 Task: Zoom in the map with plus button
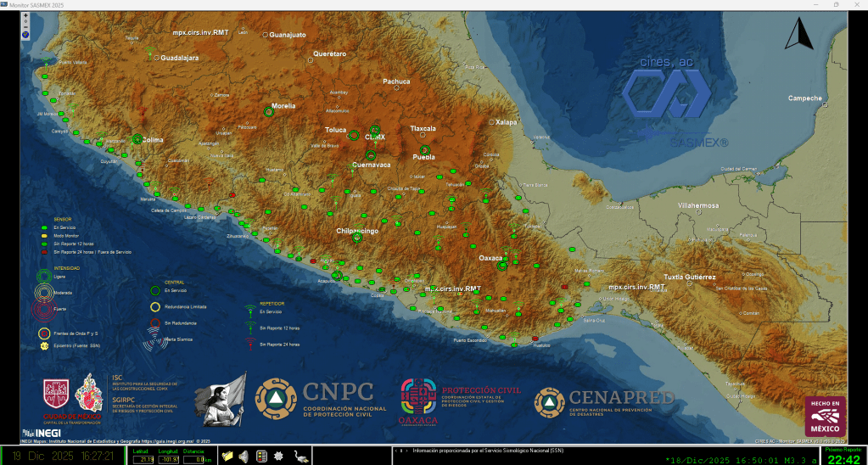(x=25, y=15)
